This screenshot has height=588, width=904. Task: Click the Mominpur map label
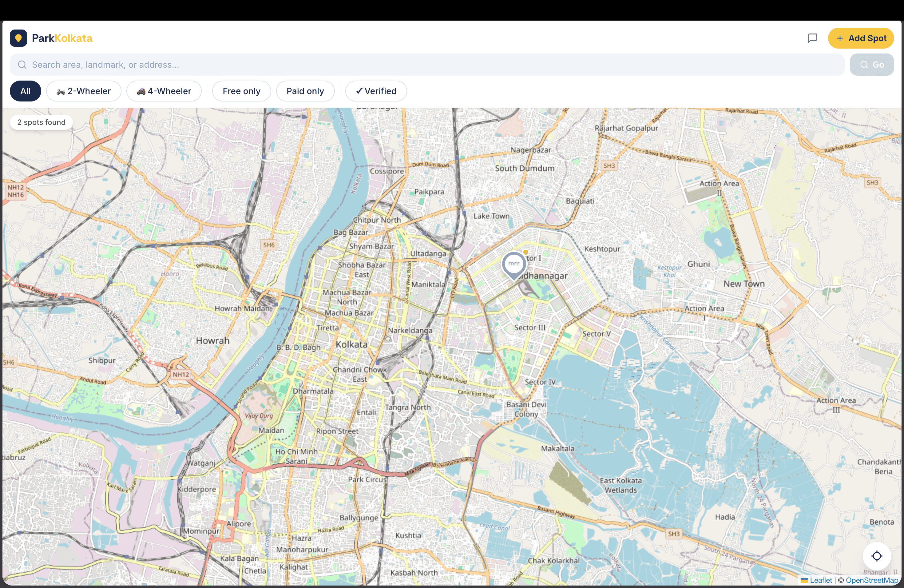point(202,531)
